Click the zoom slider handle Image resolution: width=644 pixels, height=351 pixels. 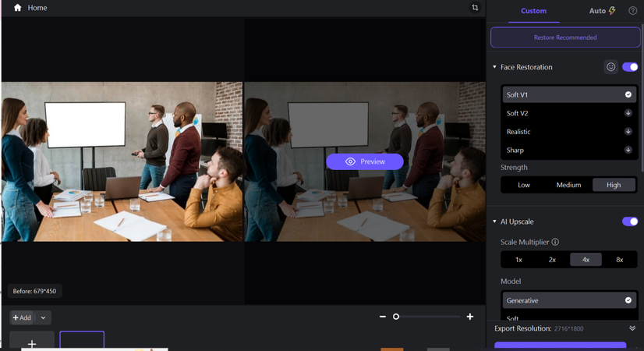pyautogui.click(x=396, y=317)
